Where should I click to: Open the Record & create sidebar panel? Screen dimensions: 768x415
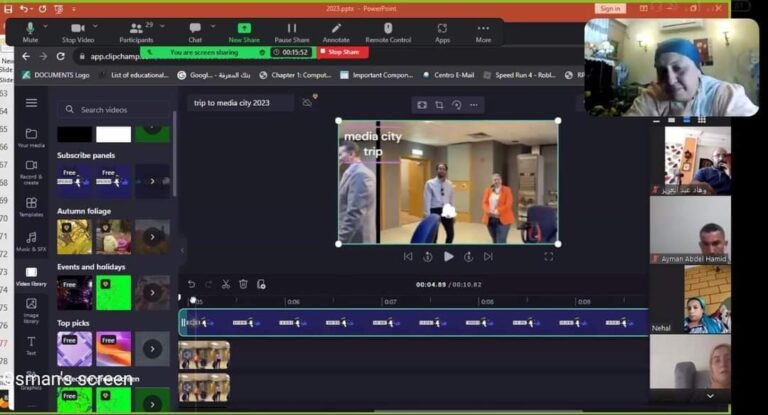[x=31, y=172]
